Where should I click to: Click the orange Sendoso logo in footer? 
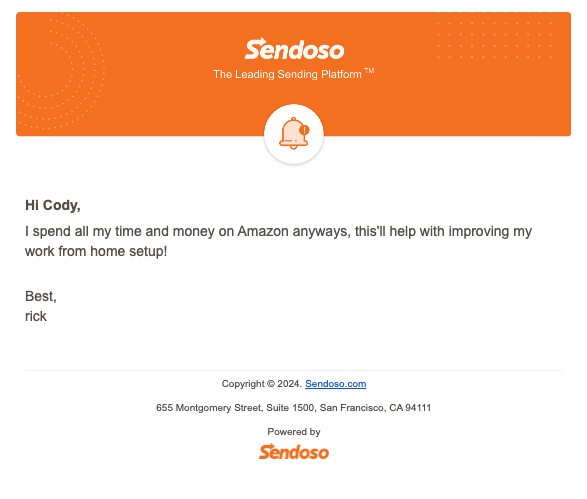(x=294, y=452)
